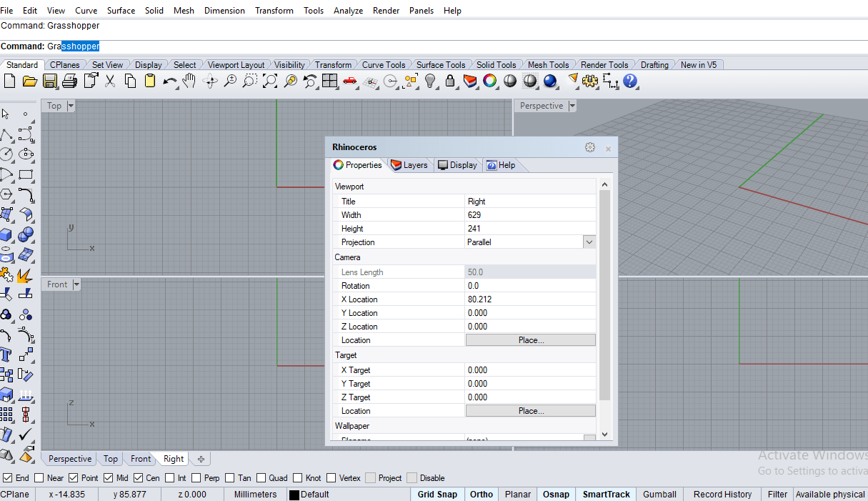Switch to the Layers tab

[x=409, y=165]
